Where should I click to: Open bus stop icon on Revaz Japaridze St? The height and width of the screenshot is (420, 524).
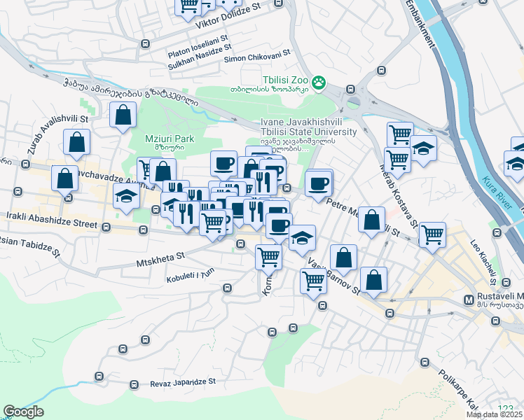pos(134,384)
